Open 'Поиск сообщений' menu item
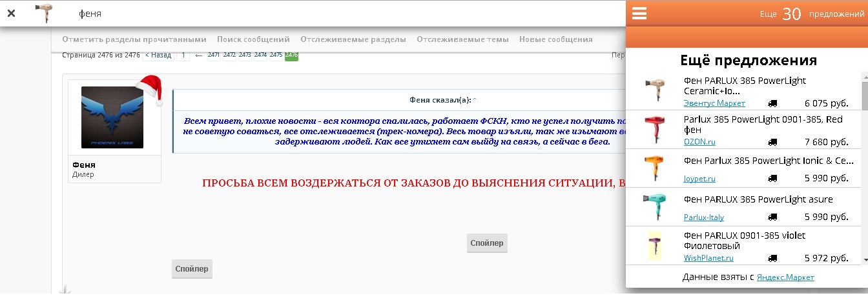The height and width of the screenshot is (300, 868). [253, 39]
